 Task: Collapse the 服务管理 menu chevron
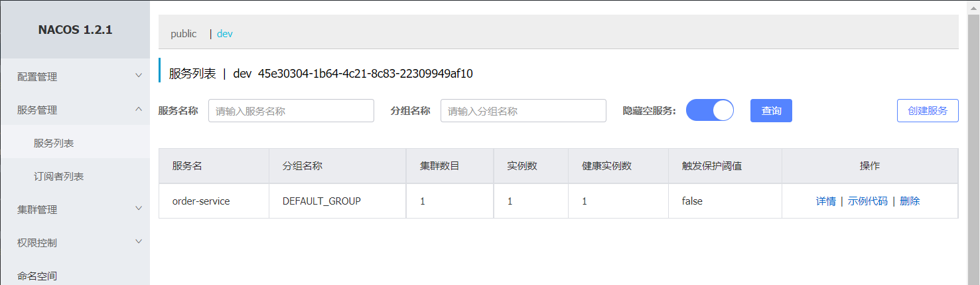point(138,109)
